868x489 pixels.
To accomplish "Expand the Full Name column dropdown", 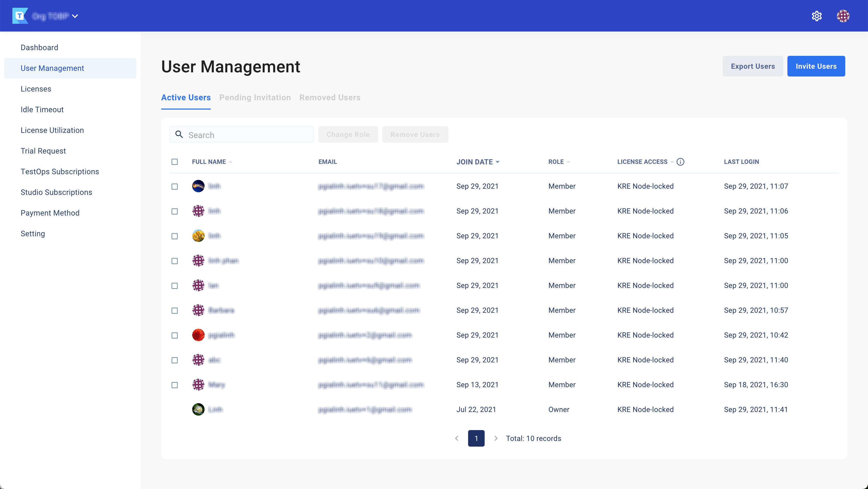I will [x=231, y=162].
